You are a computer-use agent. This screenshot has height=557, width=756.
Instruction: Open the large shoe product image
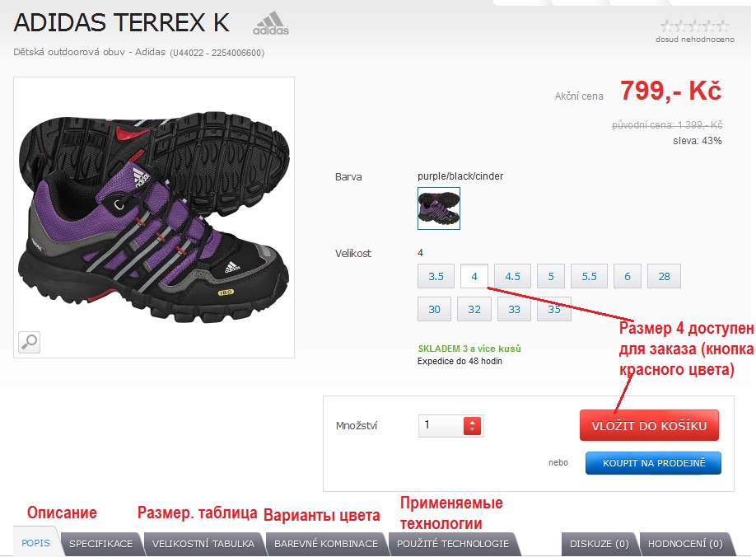(154, 218)
